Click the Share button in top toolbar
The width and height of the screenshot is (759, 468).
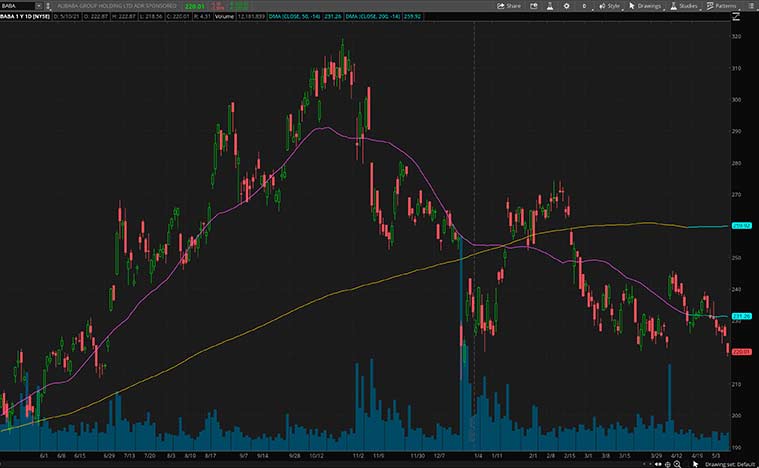(509, 5)
